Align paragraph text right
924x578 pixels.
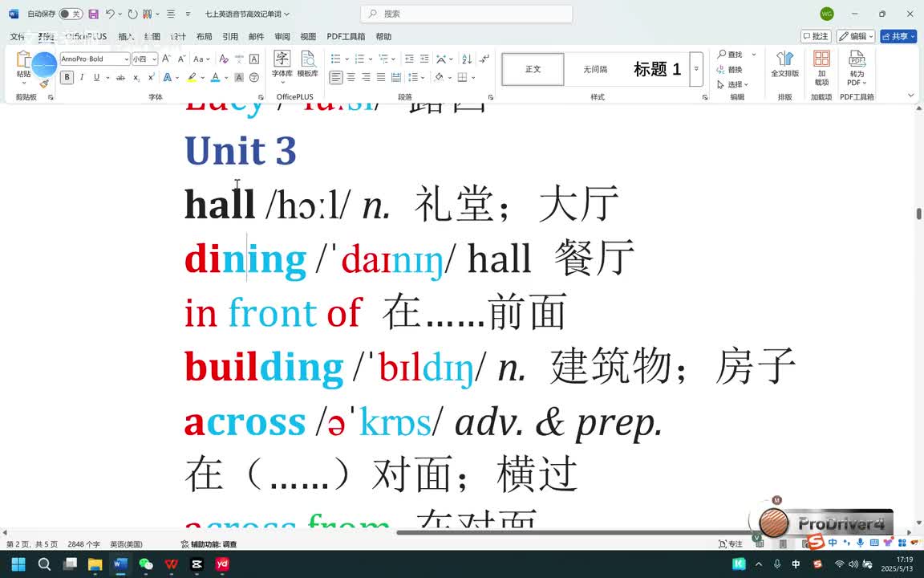point(366,77)
